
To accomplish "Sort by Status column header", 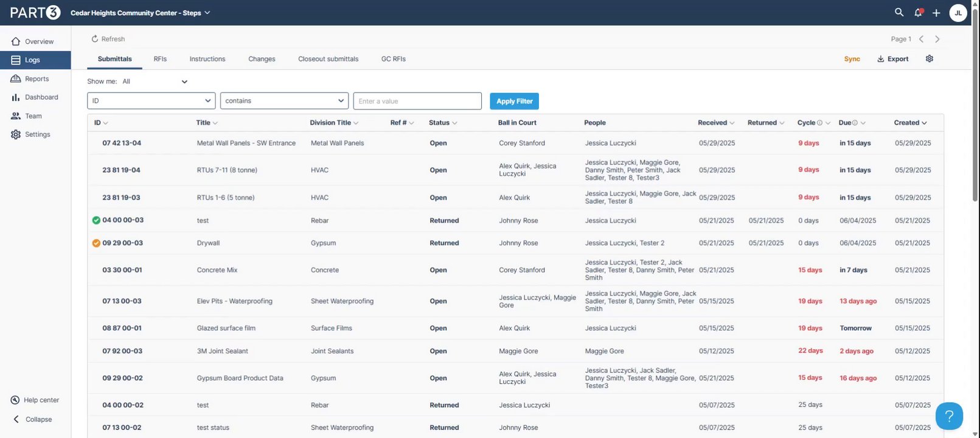I will click(443, 123).
